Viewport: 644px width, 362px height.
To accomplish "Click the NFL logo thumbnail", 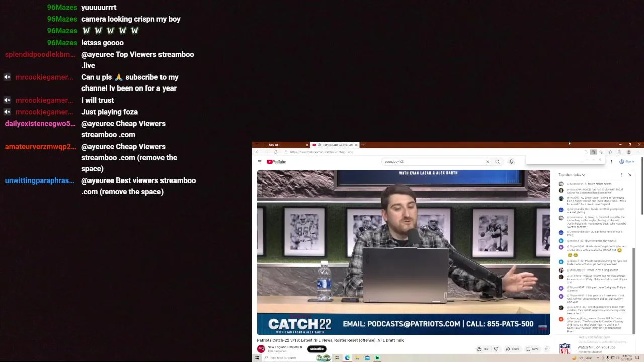I will click(565, 349).
